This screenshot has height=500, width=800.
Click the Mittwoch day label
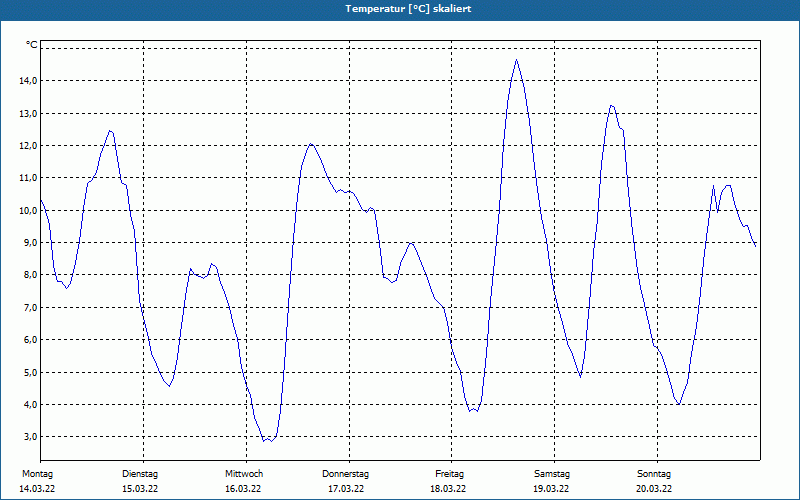coord(244,474)
